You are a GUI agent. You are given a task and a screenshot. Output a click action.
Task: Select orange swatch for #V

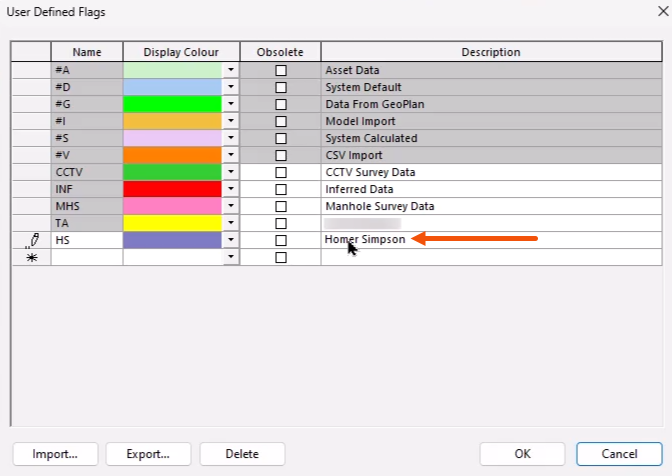tap(173, 155)
